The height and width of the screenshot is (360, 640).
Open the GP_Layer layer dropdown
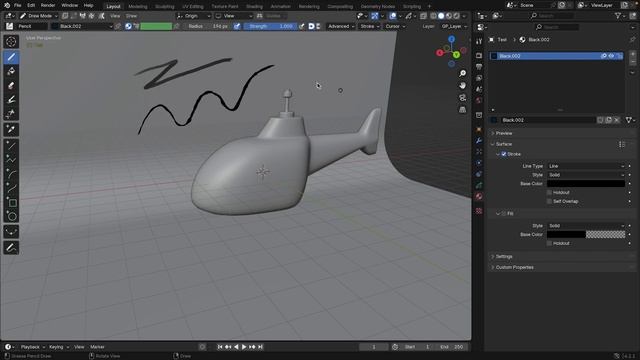tap(453, 26)
